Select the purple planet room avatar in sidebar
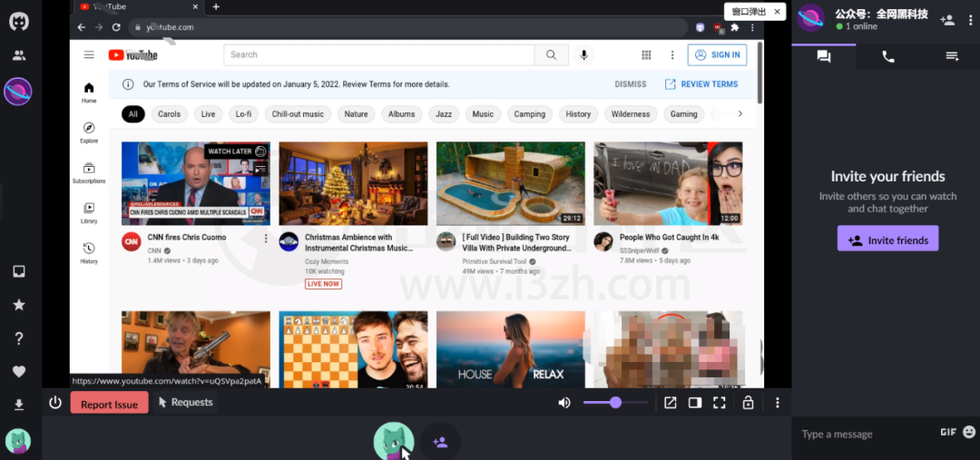This screenshot has width=980, height=460. [x=18, y=92]
